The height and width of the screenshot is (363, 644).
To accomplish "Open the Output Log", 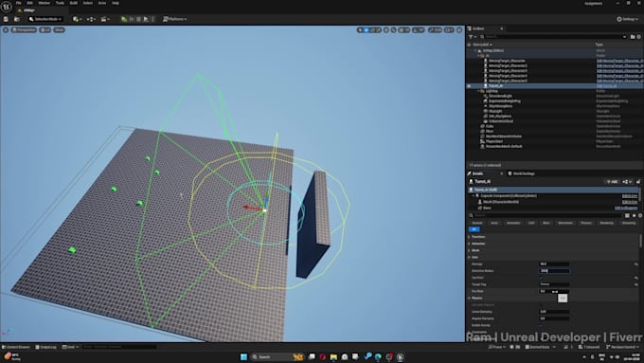I will [x=46, y=347].
